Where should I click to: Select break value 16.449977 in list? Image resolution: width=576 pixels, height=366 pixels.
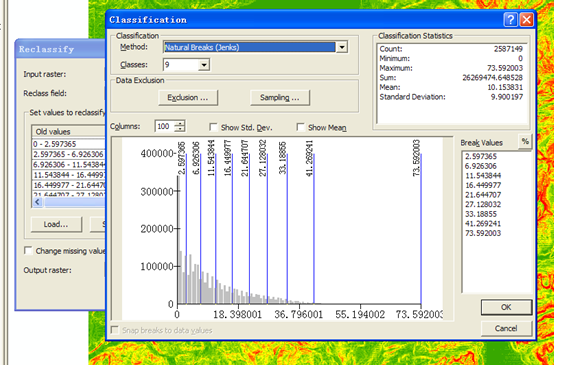(483, 185)
